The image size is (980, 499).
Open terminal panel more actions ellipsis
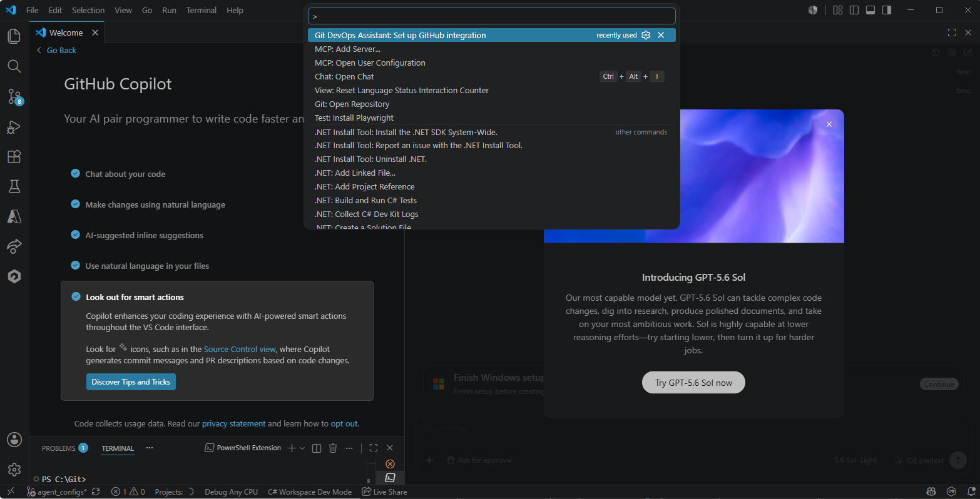[349, 448]
